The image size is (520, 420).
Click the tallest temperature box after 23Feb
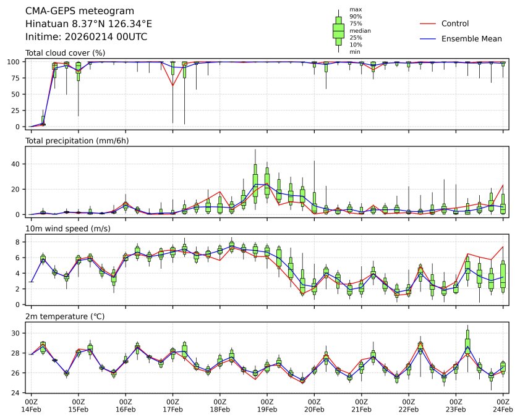pos(467,342)
